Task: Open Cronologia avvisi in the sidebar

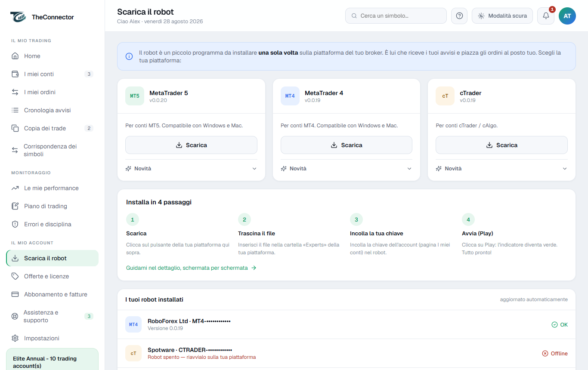Action: click(52, 110)
